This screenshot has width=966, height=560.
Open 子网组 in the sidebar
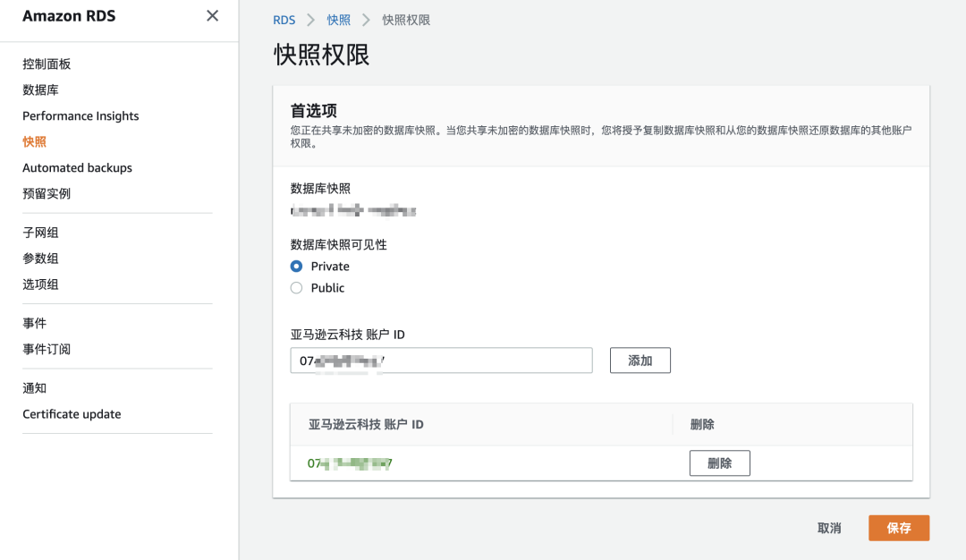[x=40, y=233]
